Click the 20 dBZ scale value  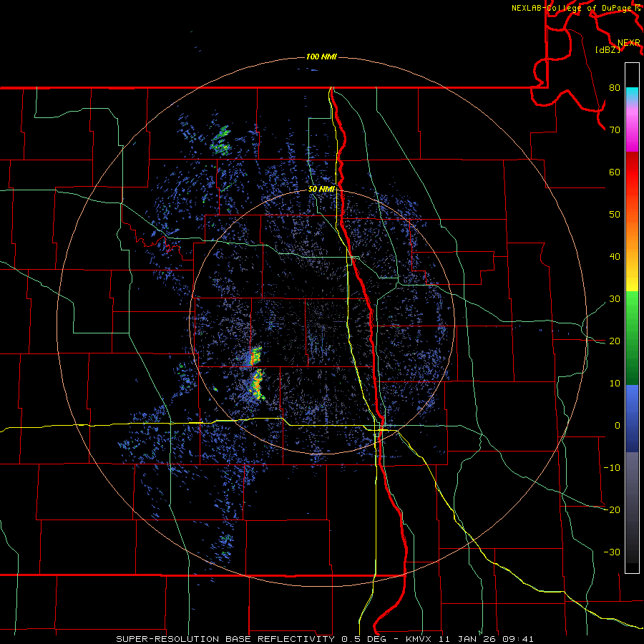point(615,341)
